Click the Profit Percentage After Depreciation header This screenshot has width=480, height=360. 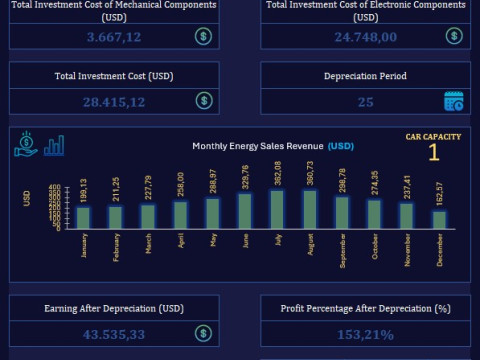366,308
